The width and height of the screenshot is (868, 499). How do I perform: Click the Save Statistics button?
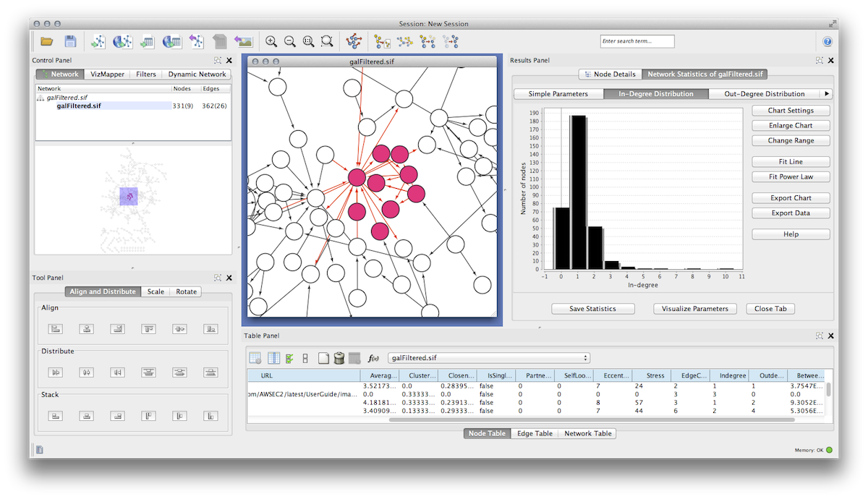[x=592, y=309]
